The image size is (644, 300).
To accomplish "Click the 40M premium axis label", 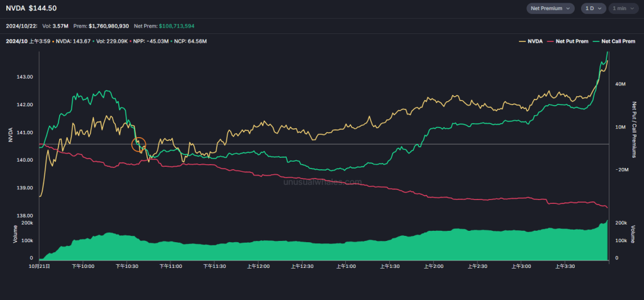I will pyautogui.click(x=619, y=84).
